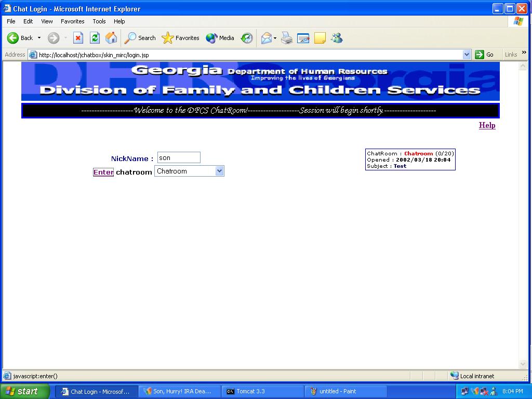Image resolution: width=532 pixels, height=399 pixels.
Task: Click the Local intranet zone indicator
Action: pyautogui.click(x=472, y=376)
